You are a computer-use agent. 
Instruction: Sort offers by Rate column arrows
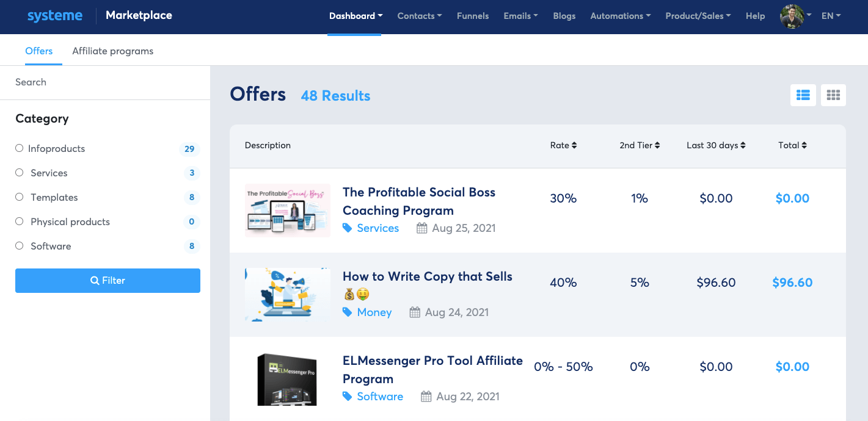(574, 145)
